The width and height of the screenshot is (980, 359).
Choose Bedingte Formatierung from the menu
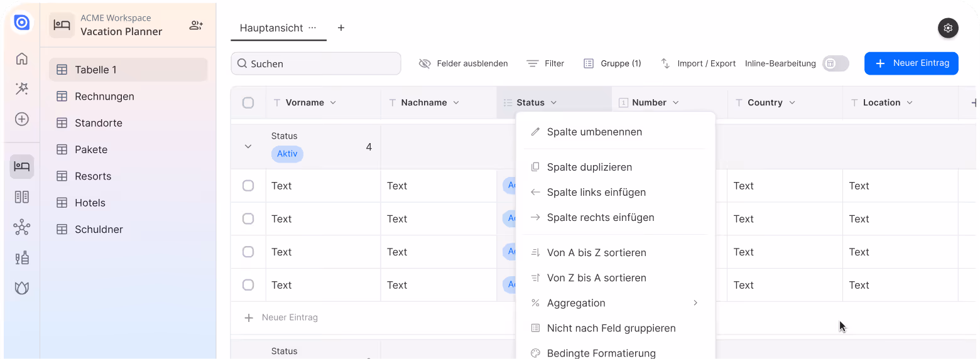[x=616, y=353]
